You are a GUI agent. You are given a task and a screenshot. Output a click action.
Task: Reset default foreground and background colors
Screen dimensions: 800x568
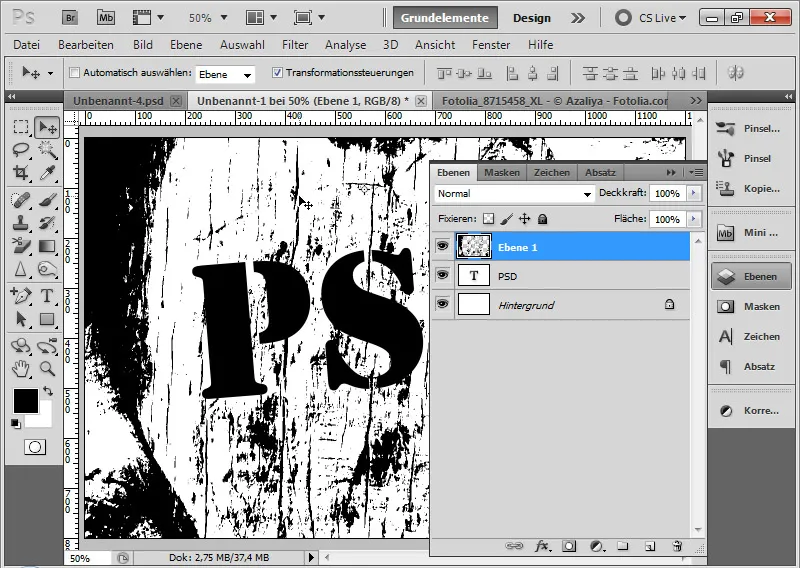tap(16, 424)
